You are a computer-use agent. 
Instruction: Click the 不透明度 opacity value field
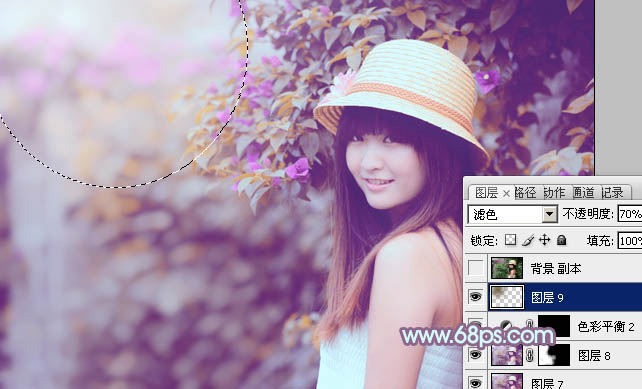pyautogui.click(x=630, y=214)
